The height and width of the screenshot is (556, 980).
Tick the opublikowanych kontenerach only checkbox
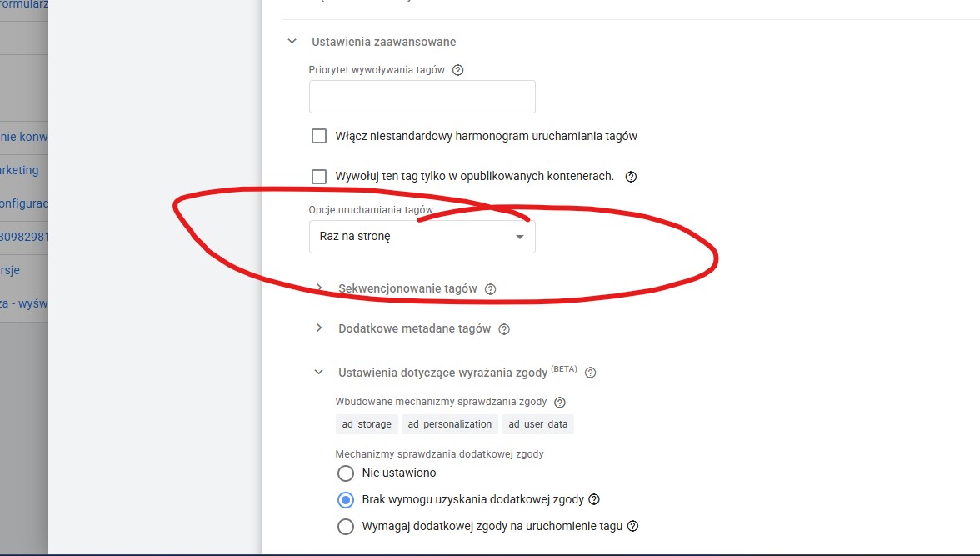tap(318, 176)
